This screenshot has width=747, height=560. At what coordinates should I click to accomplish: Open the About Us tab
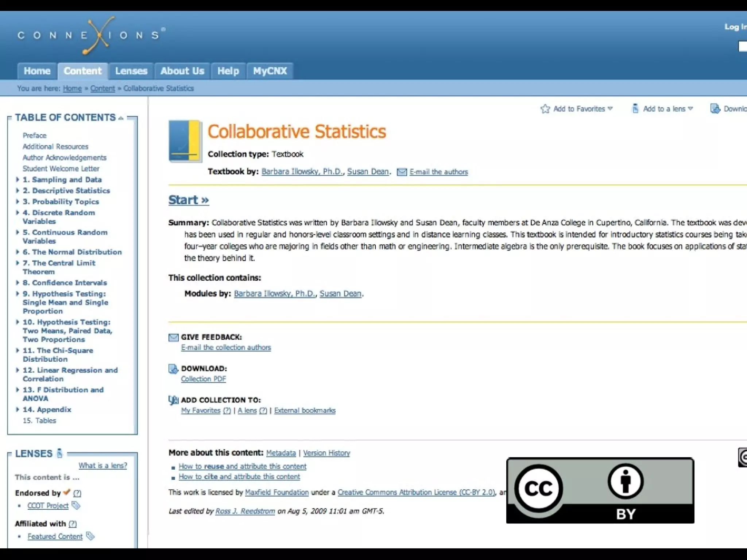point(182,71)
